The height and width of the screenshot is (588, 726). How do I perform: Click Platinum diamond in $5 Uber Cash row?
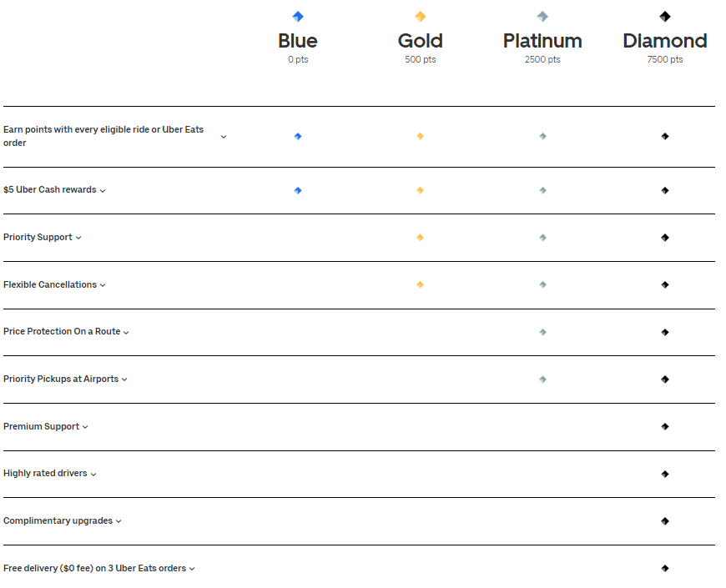tap(542, 190)
